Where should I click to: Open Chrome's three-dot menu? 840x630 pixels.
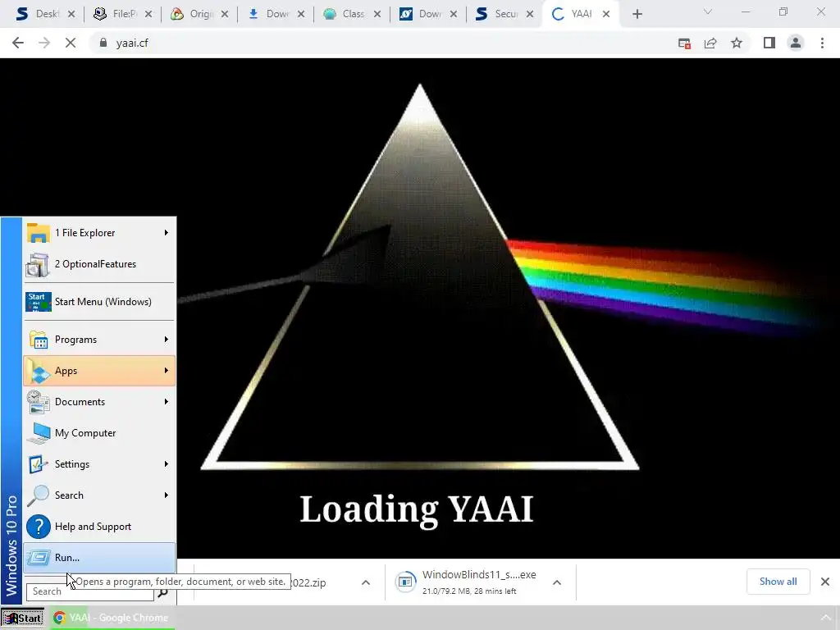(822, 43)
